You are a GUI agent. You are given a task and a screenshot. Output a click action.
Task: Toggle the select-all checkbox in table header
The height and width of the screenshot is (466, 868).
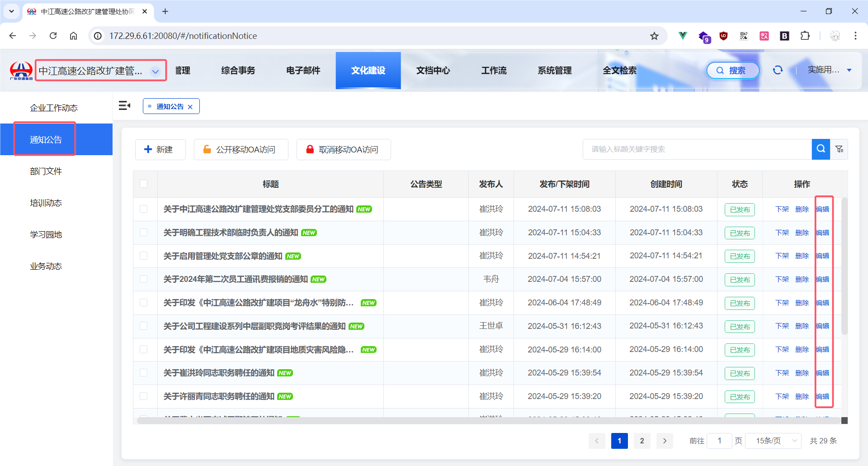click(144, 184)
